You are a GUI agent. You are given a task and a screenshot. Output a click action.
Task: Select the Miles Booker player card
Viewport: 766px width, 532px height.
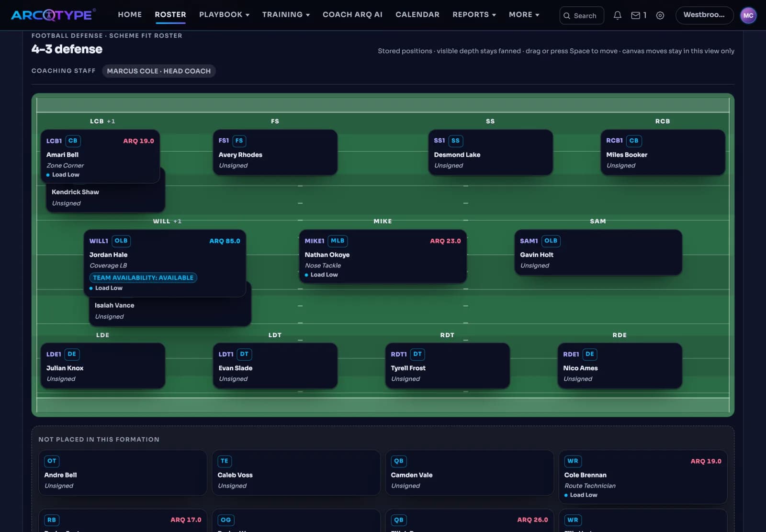pyautogui.click(x=663, y=153)
